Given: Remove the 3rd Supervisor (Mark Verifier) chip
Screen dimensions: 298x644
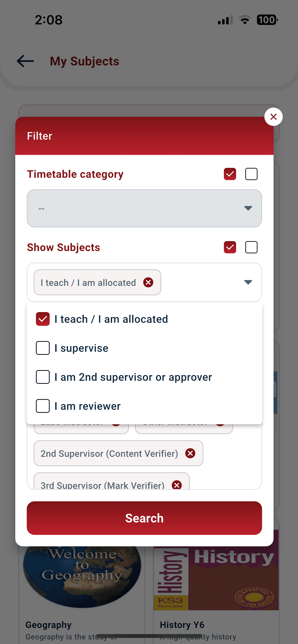Looking at the screenshot, I should [177, 485].
